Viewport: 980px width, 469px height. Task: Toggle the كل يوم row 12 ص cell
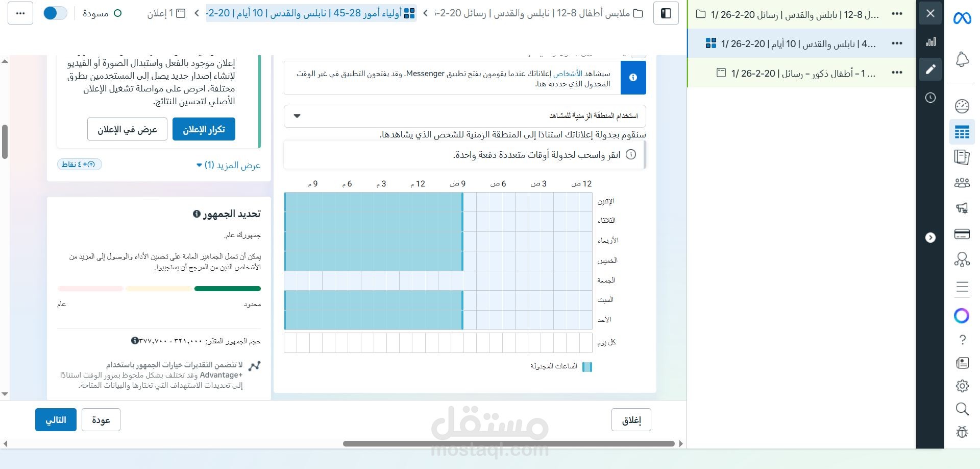pos(585,343)
